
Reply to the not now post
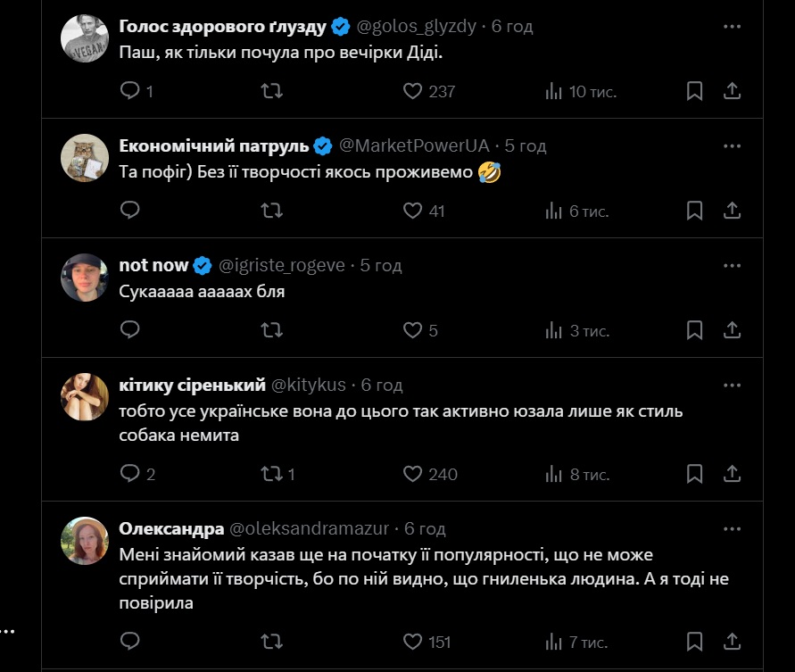pyautogui.click(x=130, y=330)
